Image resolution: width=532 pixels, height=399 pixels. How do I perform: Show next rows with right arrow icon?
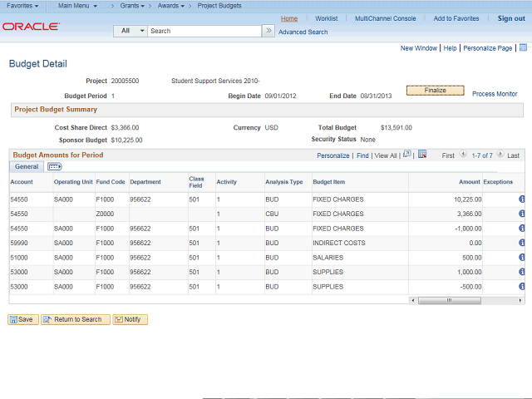501,155
